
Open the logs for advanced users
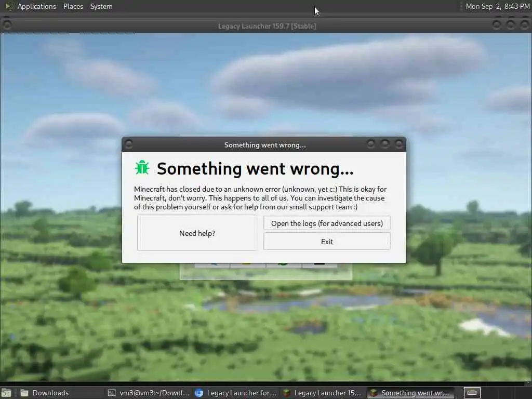[x=327, y=223]
